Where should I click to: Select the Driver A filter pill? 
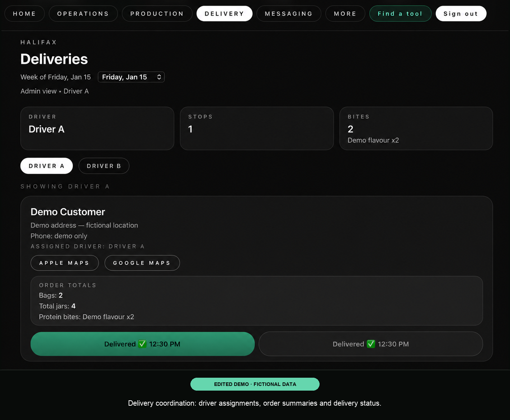point(47,166)
